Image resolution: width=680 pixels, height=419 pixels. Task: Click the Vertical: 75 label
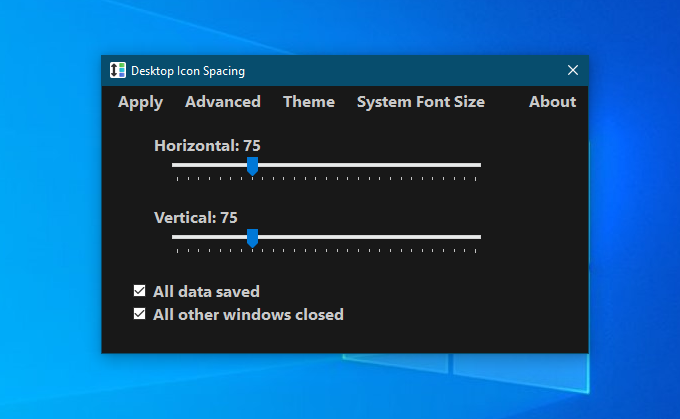[196, 218]
